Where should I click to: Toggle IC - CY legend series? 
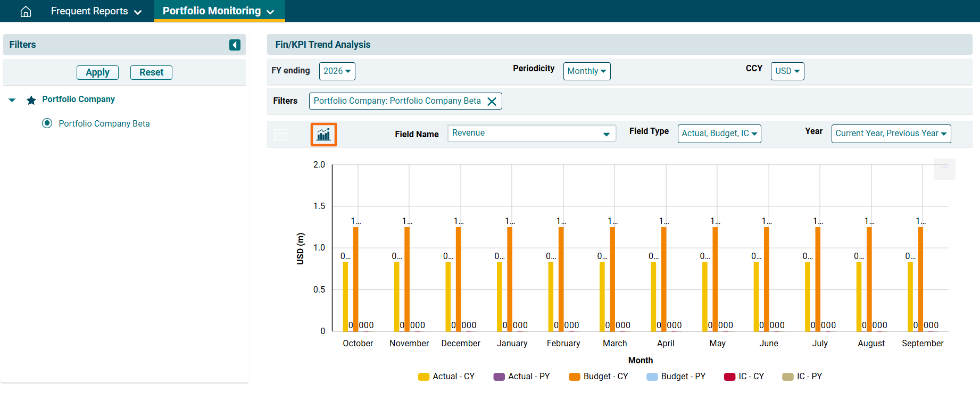coord(744,377)
